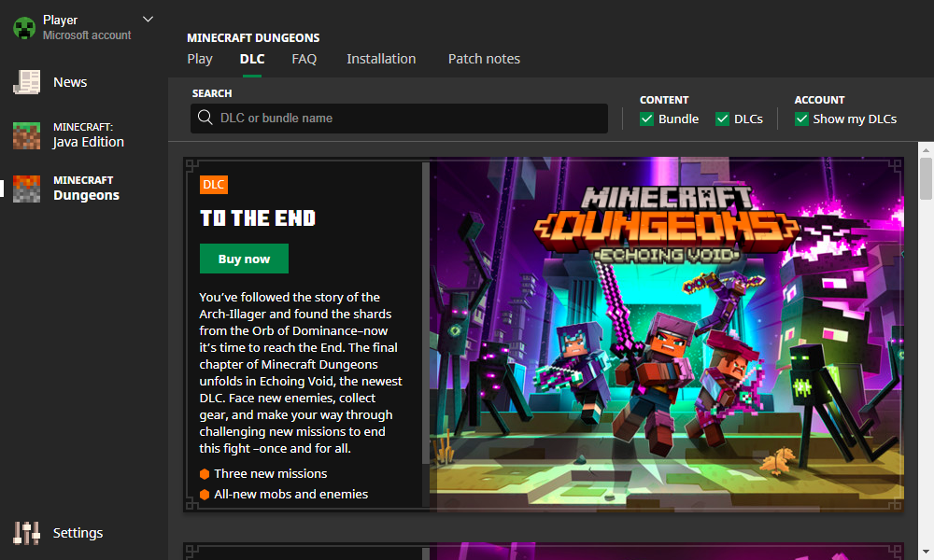The image size is (934, 560).
Task: Click the scrollbar up arrow
Action: tap(926, 149)
